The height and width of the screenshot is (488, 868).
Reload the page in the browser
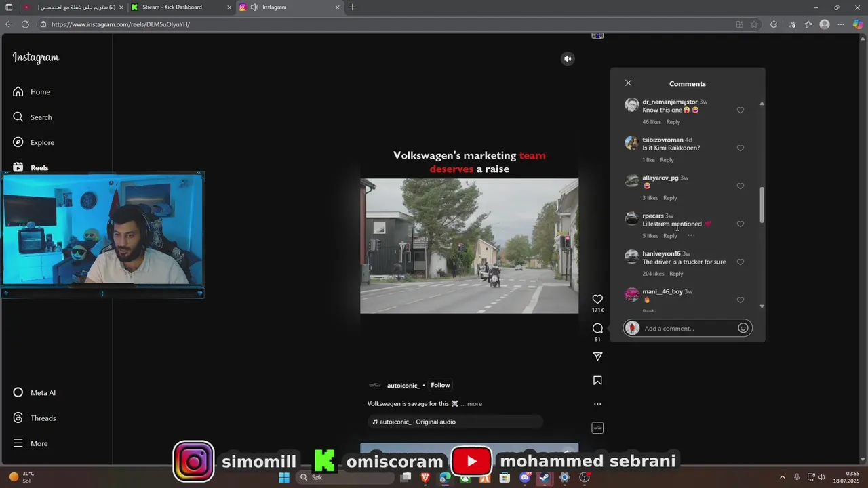pyautogui.click(x=25, y=24)
